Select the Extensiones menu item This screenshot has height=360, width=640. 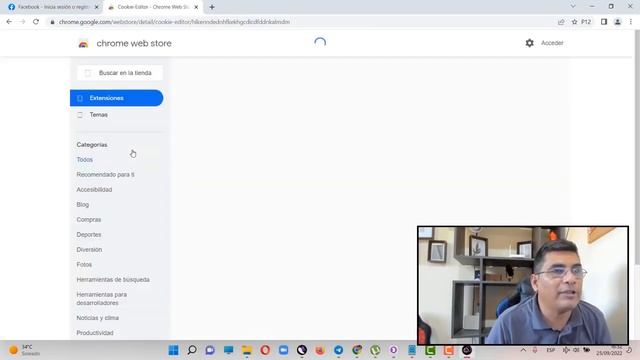tap(117, 98)
